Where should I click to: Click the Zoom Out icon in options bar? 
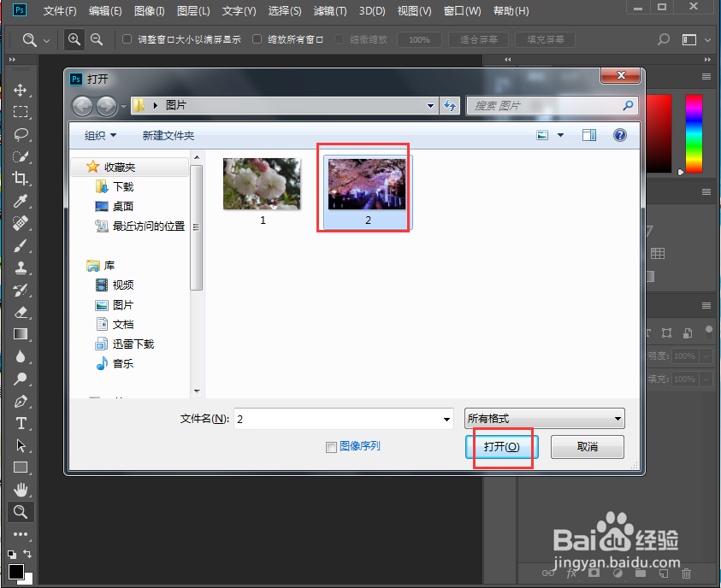pos(94,39)
